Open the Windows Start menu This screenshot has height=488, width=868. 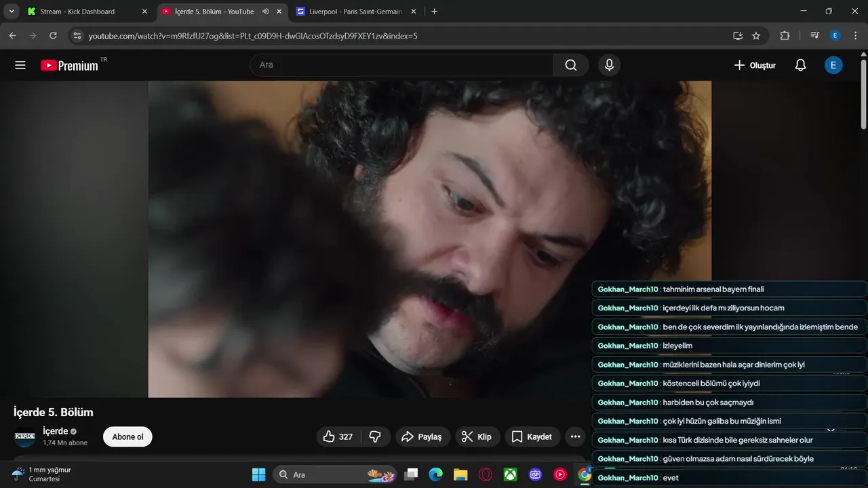(258, 474)
